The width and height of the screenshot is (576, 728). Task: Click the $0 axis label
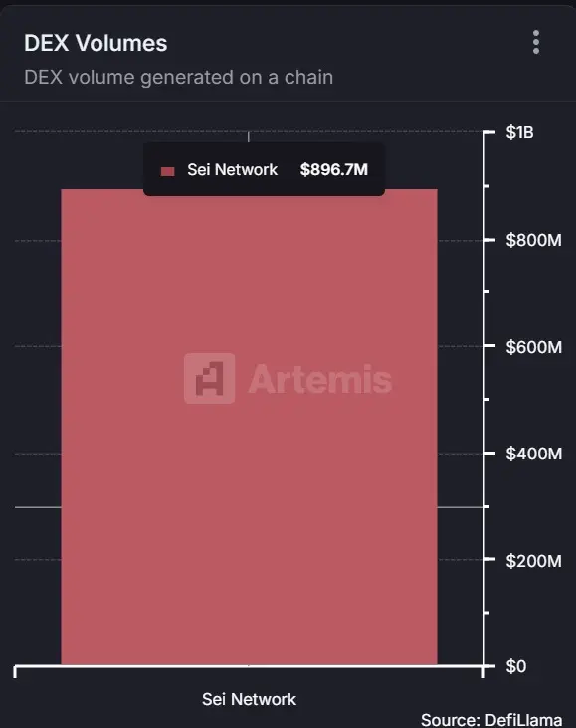pos(516,666)
